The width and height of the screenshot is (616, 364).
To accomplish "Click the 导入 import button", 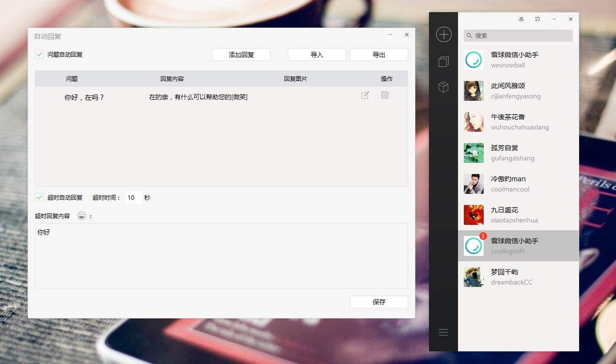I will click(x=317, y=55).
